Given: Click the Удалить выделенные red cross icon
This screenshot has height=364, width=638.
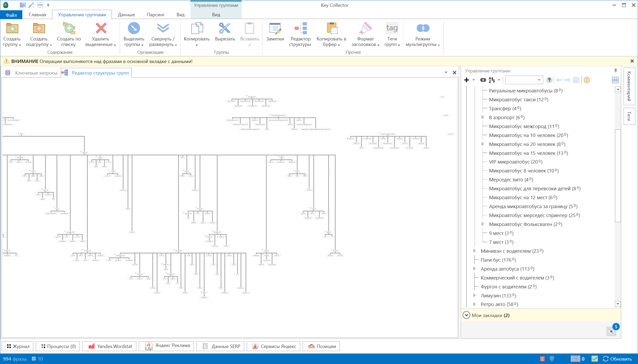Looking at the screenshot, I should tap(101, 29).
